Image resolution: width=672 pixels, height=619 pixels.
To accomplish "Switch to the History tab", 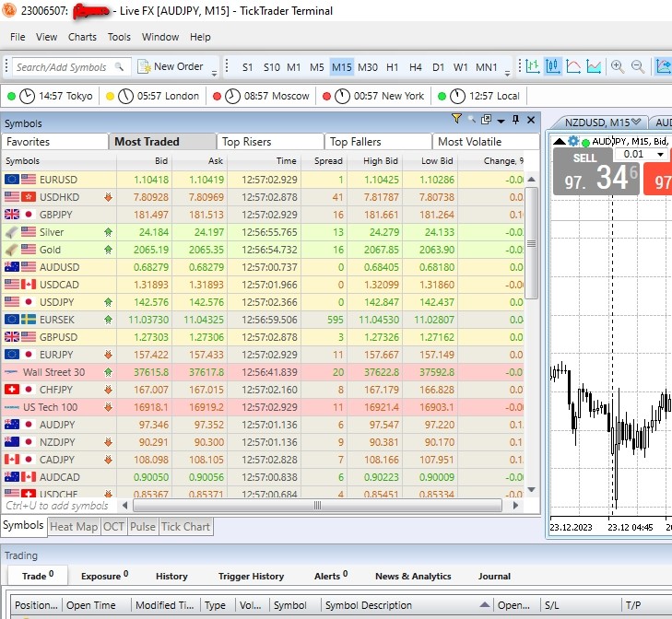I will pos(171,576).
